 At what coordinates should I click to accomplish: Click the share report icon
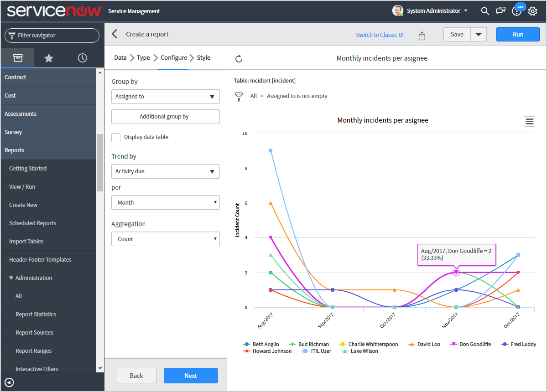(x=422, y=35)
